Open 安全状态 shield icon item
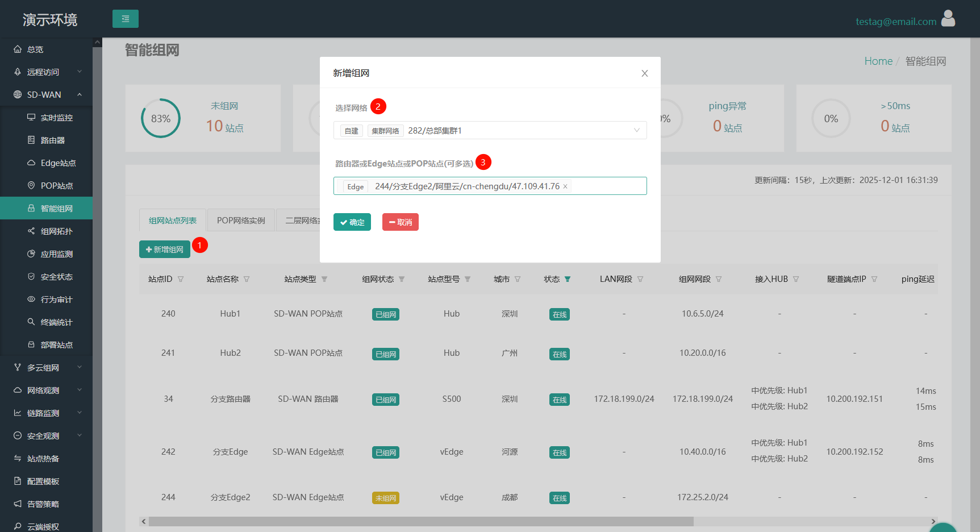 (x=31, y=277)
